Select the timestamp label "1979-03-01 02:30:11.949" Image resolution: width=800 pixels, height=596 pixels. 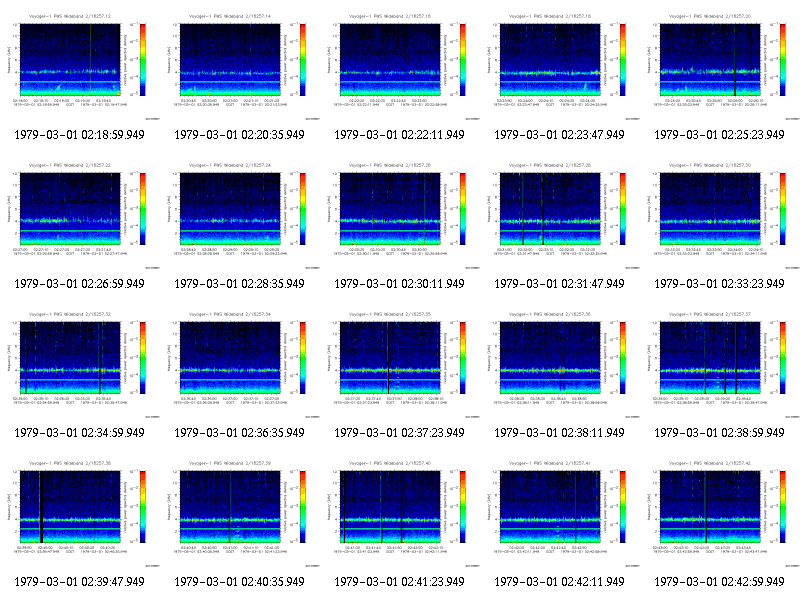(399, 284)
